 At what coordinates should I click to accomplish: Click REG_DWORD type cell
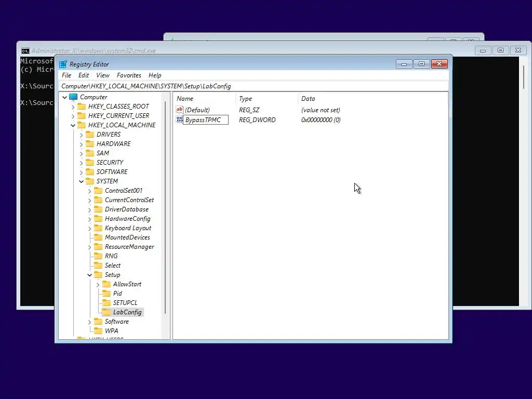coord(257,120)
